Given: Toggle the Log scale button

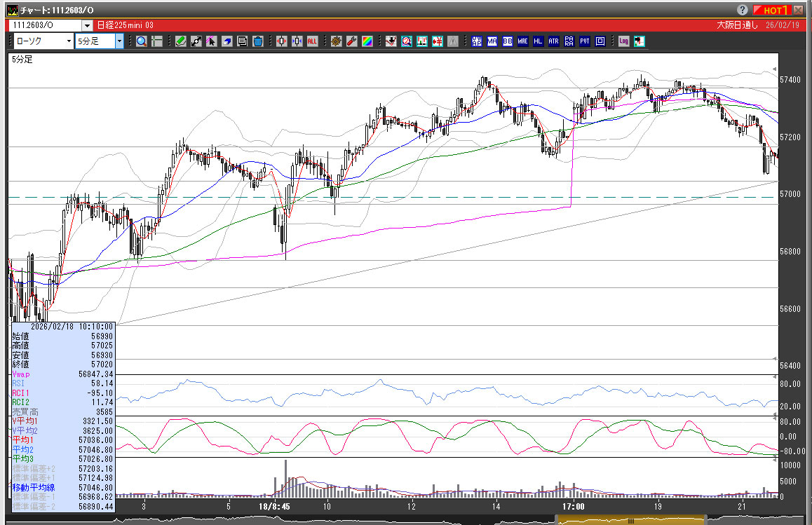Looking at the screenshot, I should (624, 41).
